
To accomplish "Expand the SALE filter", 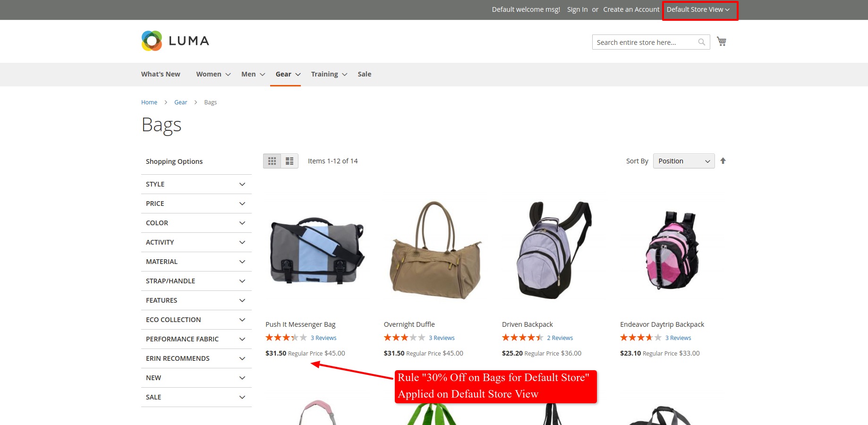I will click(x=196, y=397).
